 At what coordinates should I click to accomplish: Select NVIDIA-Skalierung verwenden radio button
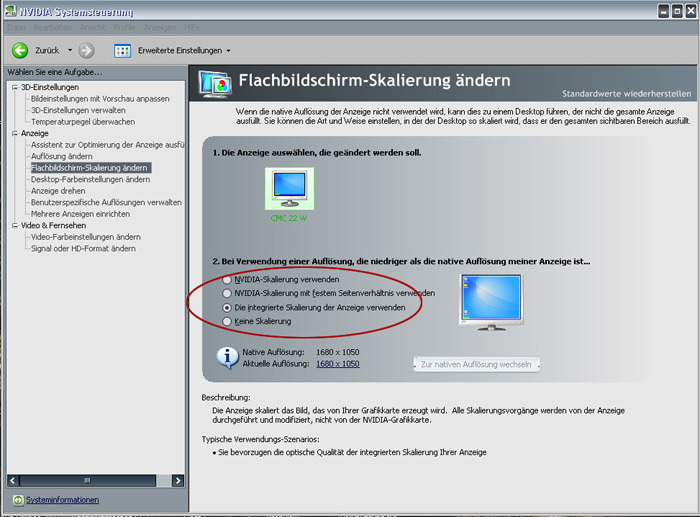coord(228,279)
